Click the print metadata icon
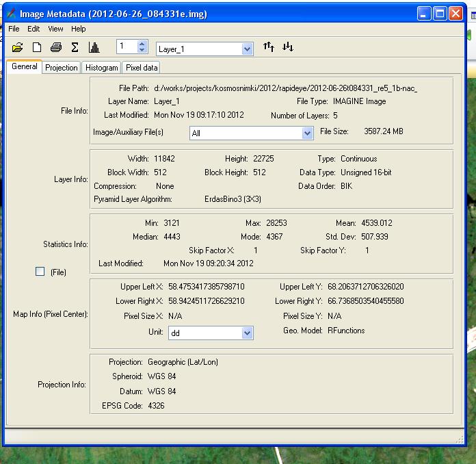 pos(56,47)
